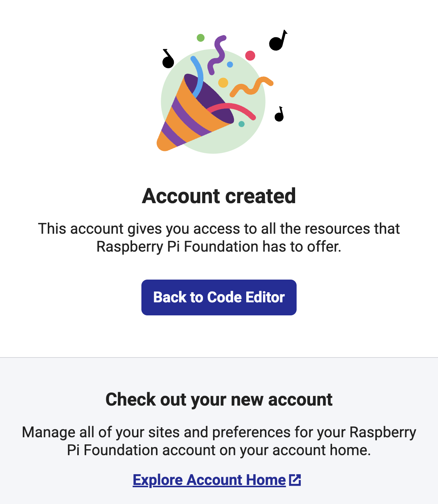Click the pink arched streamer
The image size is (438, 504).
coord(233,109)
